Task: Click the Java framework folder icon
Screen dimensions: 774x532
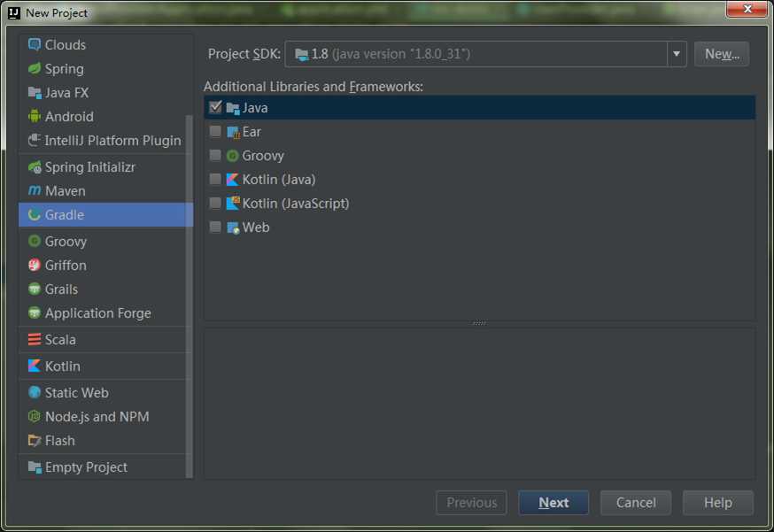Action: coord(233,108)
